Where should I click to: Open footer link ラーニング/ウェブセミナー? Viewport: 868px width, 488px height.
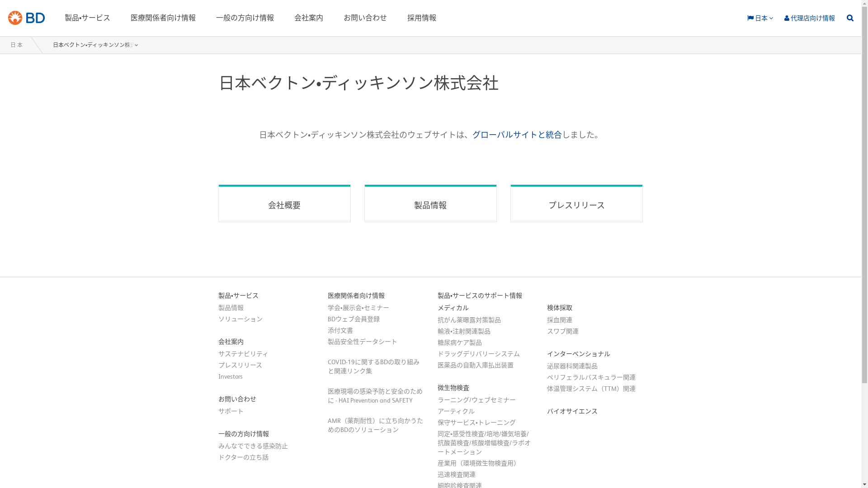476,400
